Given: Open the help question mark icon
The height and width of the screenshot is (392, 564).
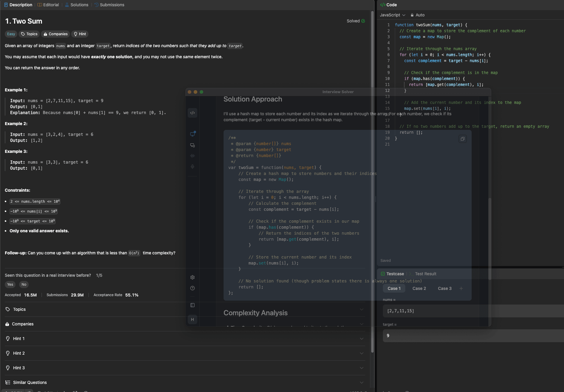Looking at the screenshot, I should pyautogui.click(x=192, y=288).
